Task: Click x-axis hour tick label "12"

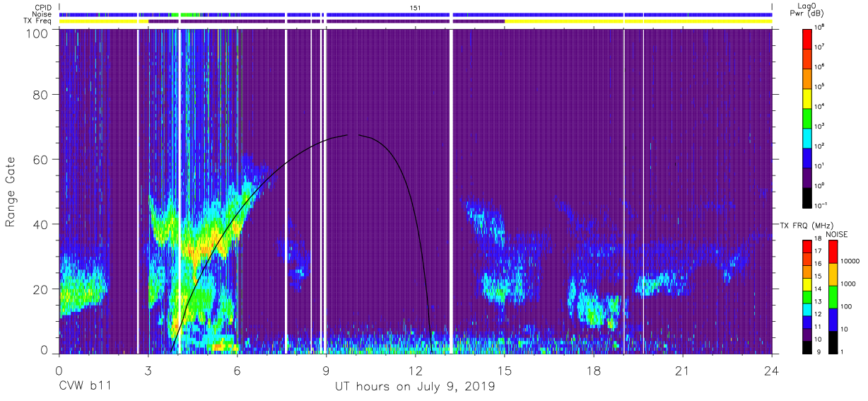Action: (415, 371)
